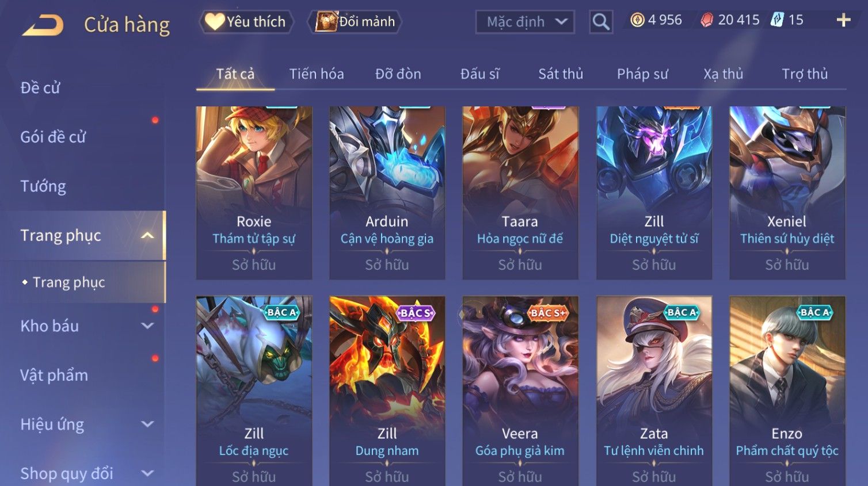The height and width of the screenshot is (486, 868).
Task: Click the golden back arrow icon
Action: [x=43, y=25]
